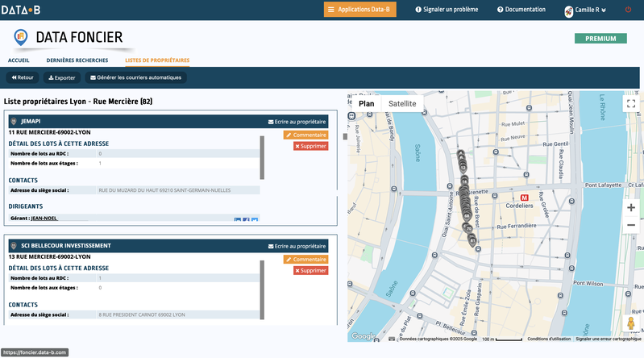
Task: Open map keyboard shortcuts icon
Action: [x=392, y=339]
